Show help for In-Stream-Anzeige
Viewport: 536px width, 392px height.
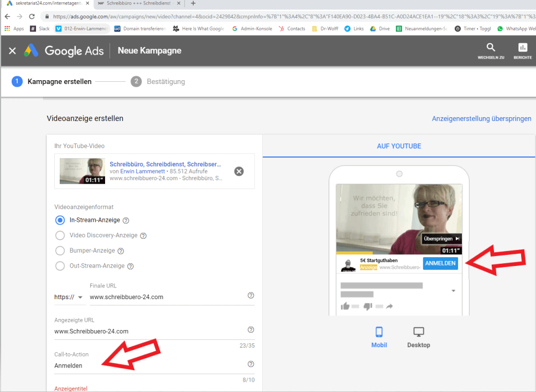coord(126,221)
